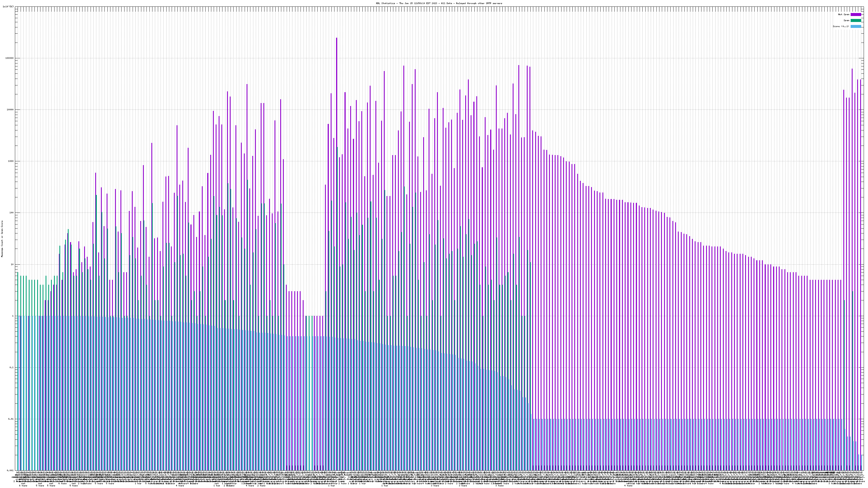The height and width of the screenshot is (488, 868).
Task: Click the 1 y-axis tick label
Action: click(13, 316)
